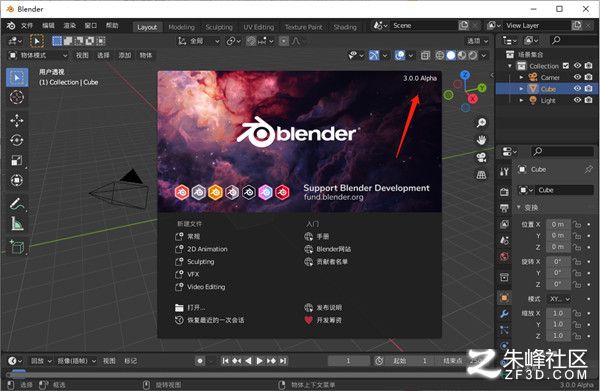Activate the Annotate pencil tool
The width and height of the screenshot is (600, 391).
tap(16, 204)
